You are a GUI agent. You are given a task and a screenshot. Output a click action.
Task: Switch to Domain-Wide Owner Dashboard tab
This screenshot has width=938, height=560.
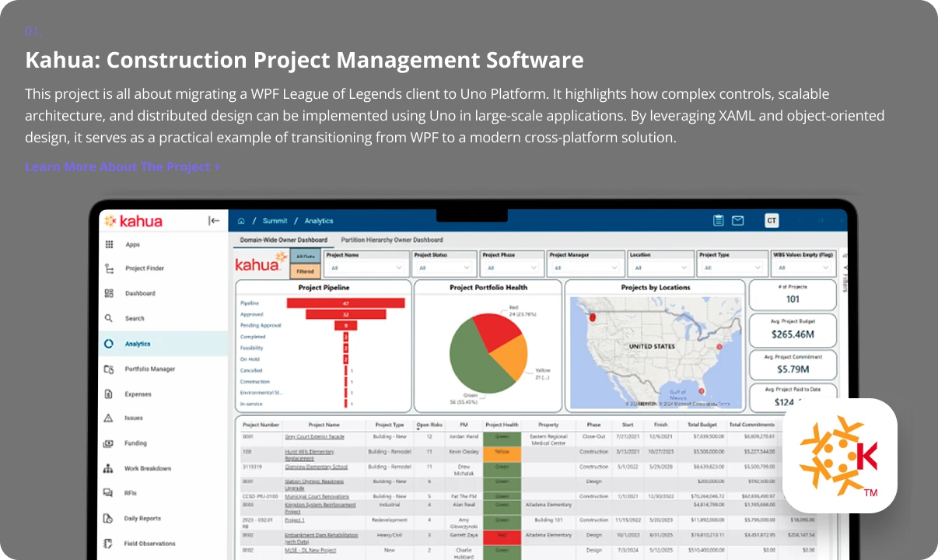(x=283, y=240)
